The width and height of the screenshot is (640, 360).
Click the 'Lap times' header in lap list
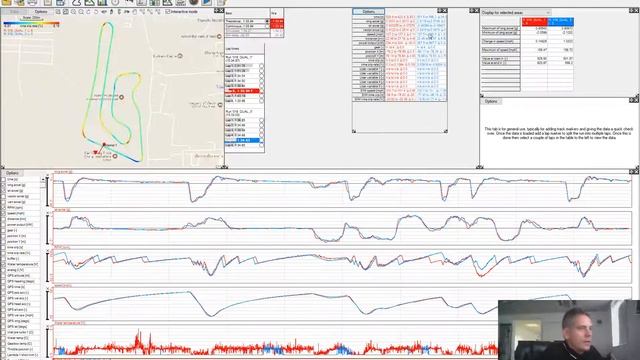[x=233, y=49]
